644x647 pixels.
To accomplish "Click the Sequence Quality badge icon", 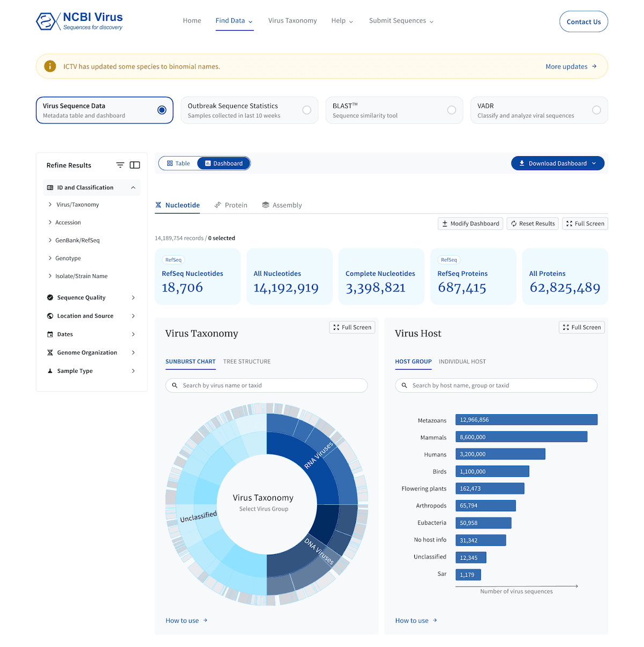I will pyautogui.click(x=50, y=297).
